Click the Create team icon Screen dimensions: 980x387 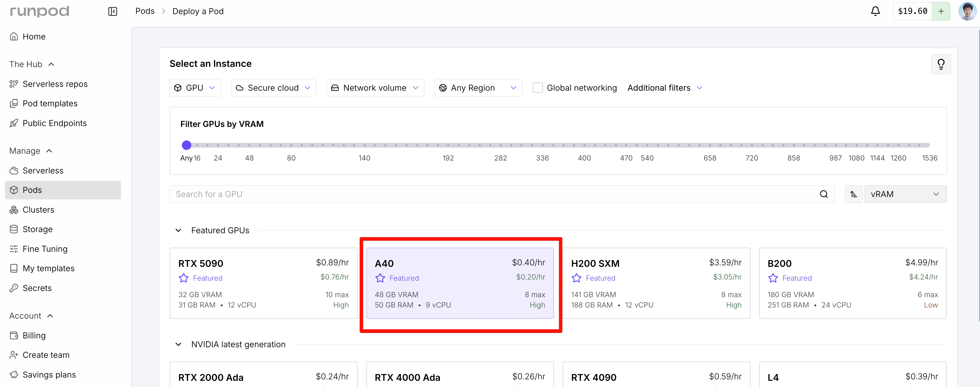pyautogui.click(x=14, y=355)
